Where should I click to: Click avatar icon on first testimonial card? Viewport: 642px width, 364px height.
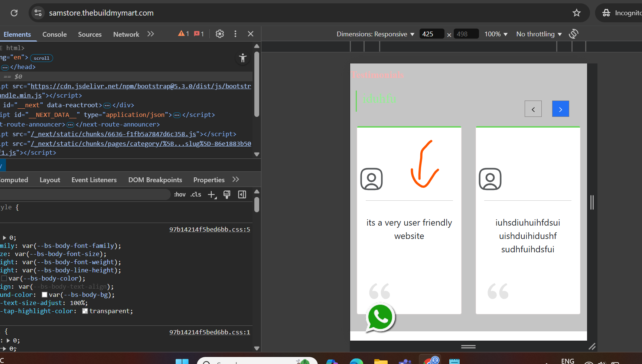(x=371, y=179)
